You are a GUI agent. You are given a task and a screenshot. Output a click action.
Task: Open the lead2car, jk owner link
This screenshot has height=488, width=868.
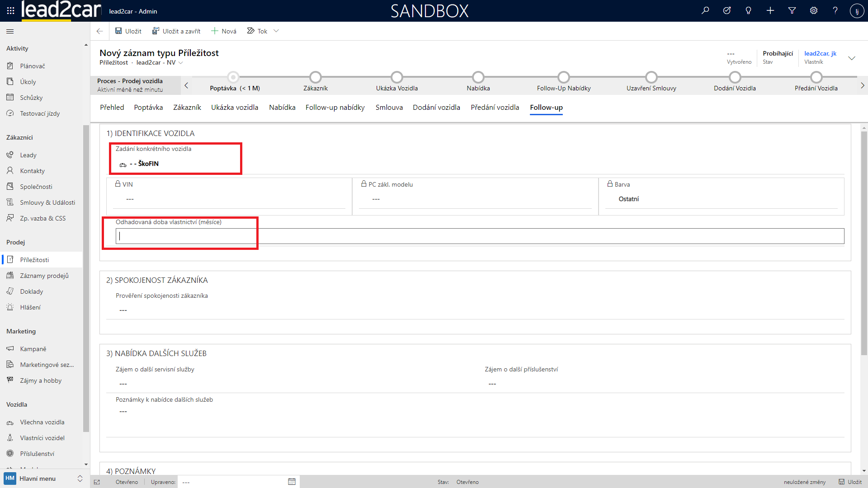click(820, 53)
